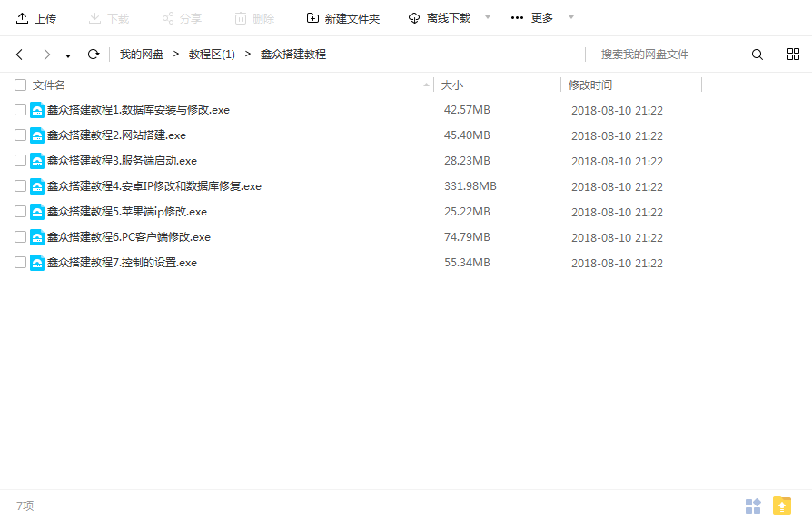Click the sort arrow in 文件名 header

click(x=426, y=85)
